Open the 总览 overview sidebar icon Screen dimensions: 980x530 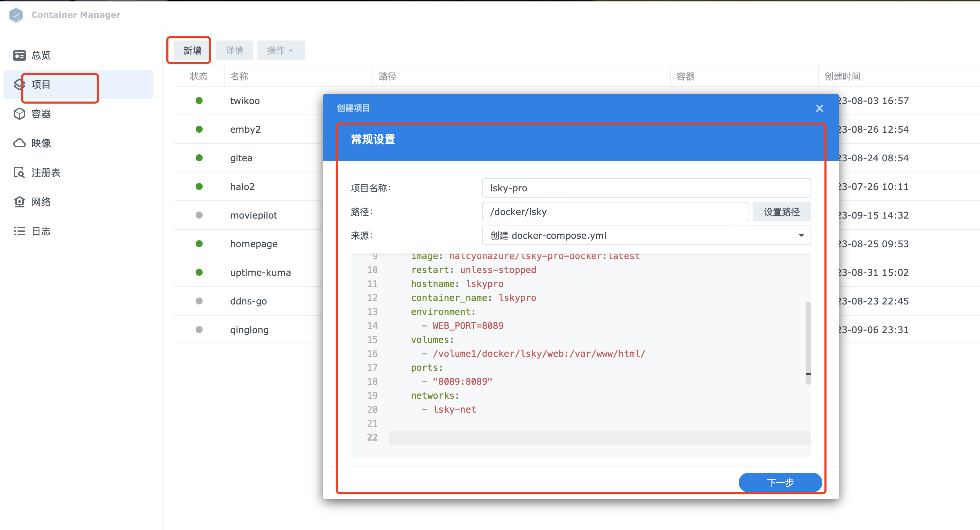tap(20, 55)
